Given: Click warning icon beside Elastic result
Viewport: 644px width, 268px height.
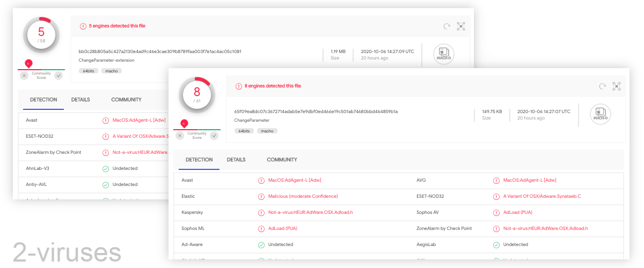Looking at the screenshot, I should point(261,197).
